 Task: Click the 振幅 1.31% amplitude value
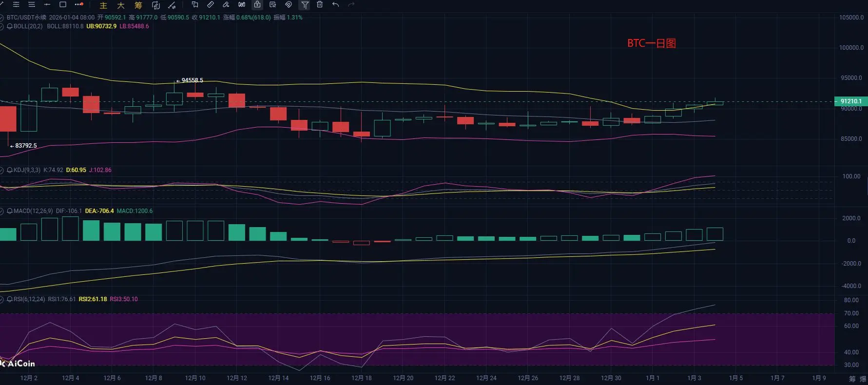tap(288, 17)
